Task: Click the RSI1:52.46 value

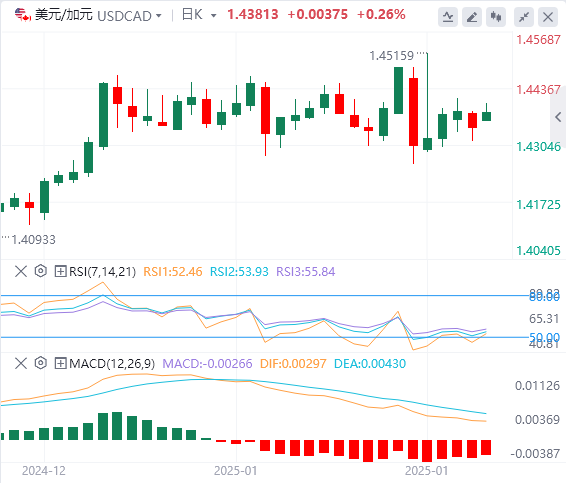Action: (x=173, y=271)
